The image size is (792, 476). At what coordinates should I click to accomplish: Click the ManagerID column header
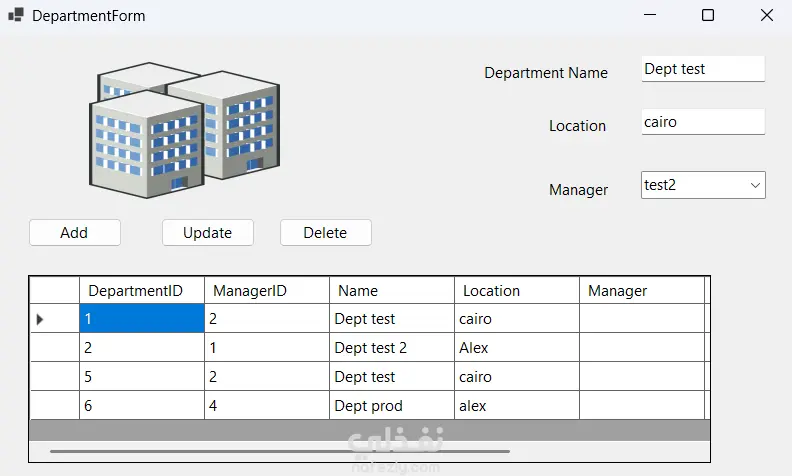coord(266,291)
